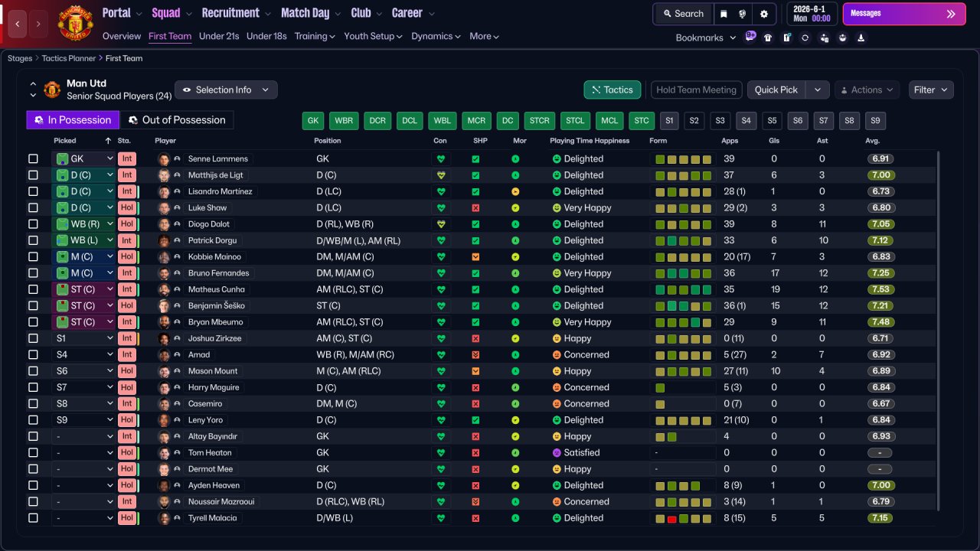Go forward with the right arrow button
Image resolution: width=980 pixels, height=551 pixels.
pos(40,24)
